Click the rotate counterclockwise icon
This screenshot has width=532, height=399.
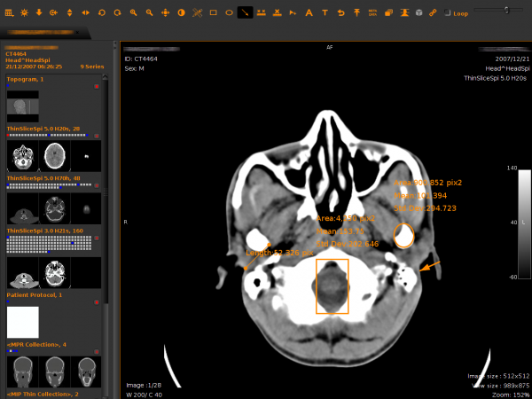[x=101, y=13]
